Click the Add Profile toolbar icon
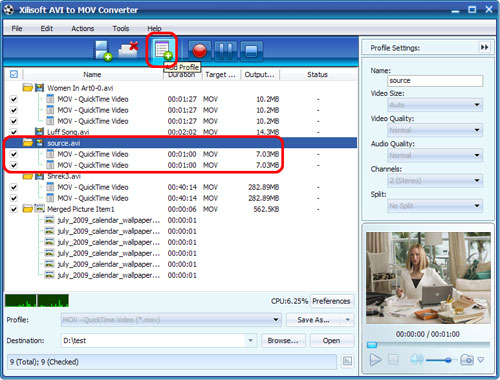The image size is (500, 380). 162,50
